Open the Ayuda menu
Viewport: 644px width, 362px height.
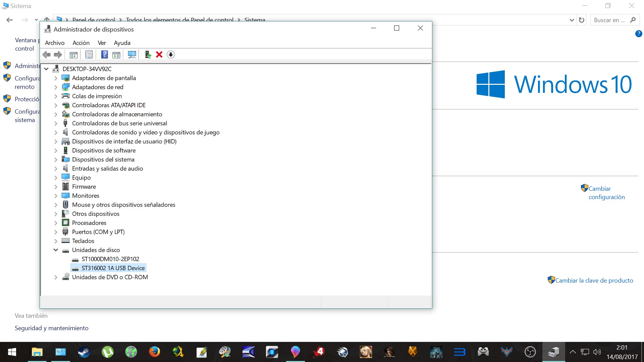[122, 43]
